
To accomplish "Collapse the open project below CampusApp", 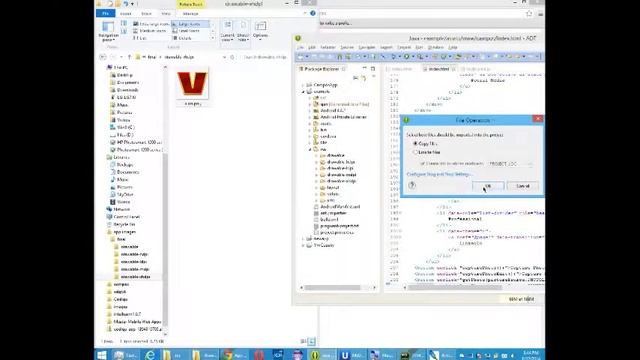I will click(x=303, y=92).
